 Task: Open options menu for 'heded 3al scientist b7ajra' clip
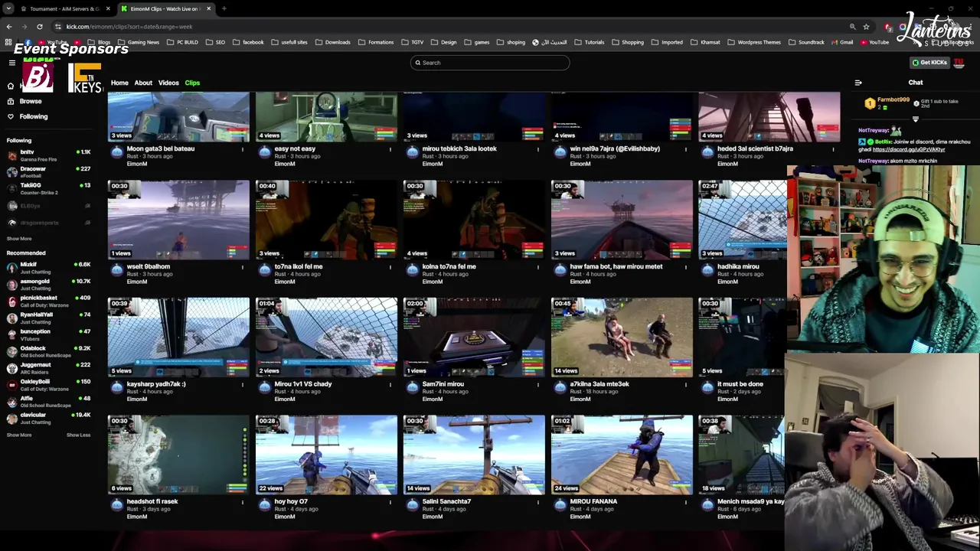(x=834, y=149)
